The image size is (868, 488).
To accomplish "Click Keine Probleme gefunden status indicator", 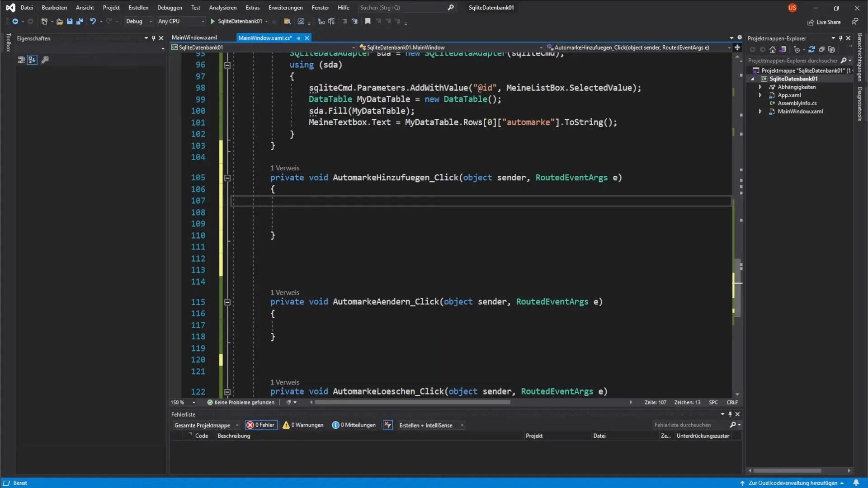I will (241, 403).
